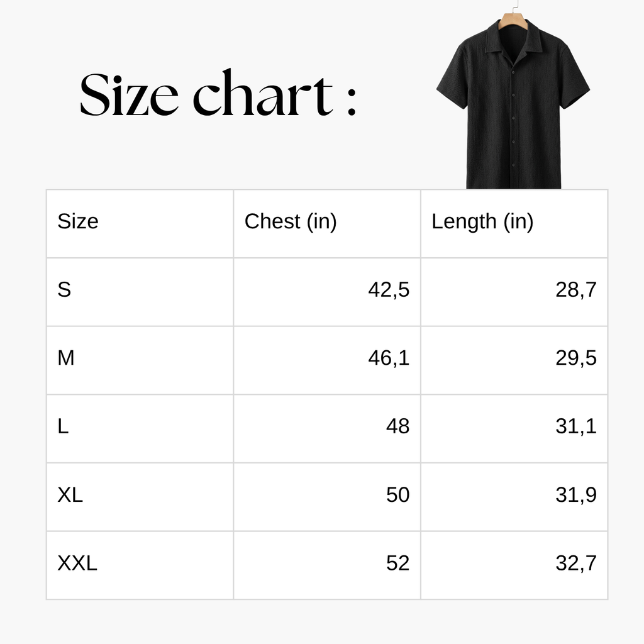644x644 pixels.
Task: Select chest value 52 for XXL
Action: (397, 563)
